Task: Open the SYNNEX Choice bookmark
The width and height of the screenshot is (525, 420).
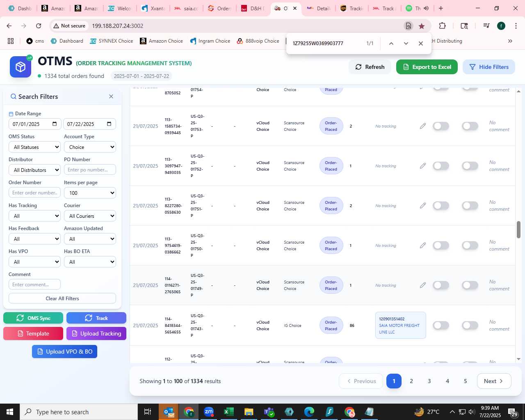Action: [x=112, y=41]
